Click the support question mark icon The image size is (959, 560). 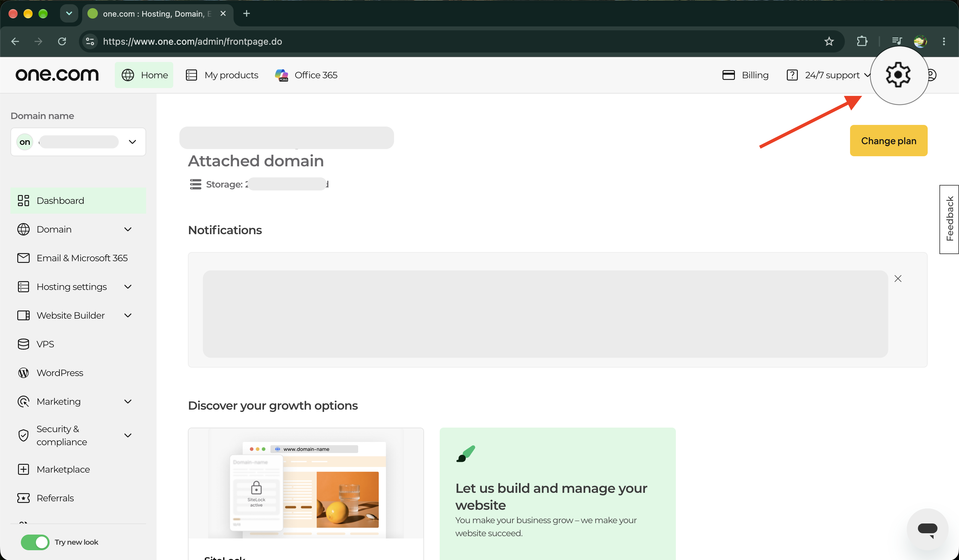[792, 75]
